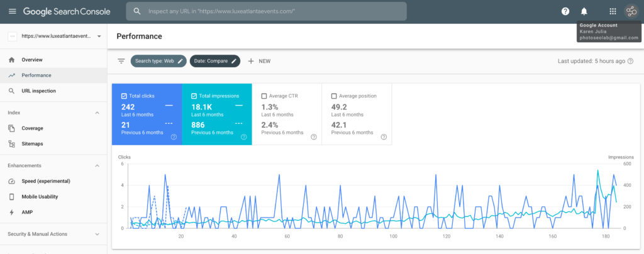The height and width of the screenshot is (254, 644).
Task: Click the Performance page heading
Action: point(139,36)
